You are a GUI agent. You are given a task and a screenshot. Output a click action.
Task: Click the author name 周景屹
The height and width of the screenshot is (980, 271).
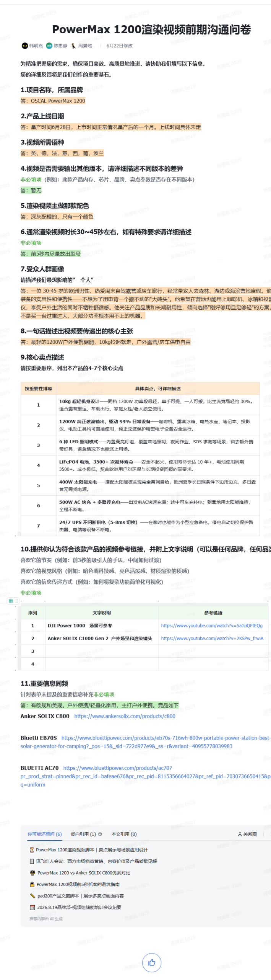pyautogui.click(x=85, y=46)
